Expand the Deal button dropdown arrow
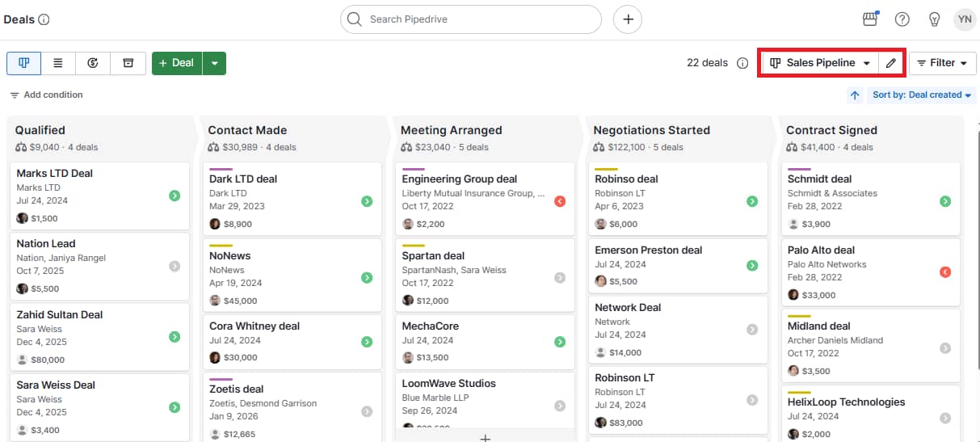Viewport: 980px width, 442px height. [214, 63]
